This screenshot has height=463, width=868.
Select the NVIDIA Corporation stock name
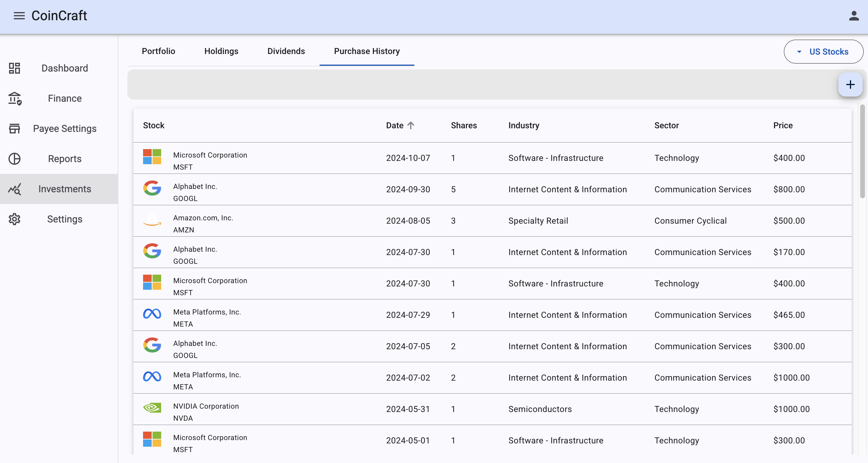coord(206,406)
